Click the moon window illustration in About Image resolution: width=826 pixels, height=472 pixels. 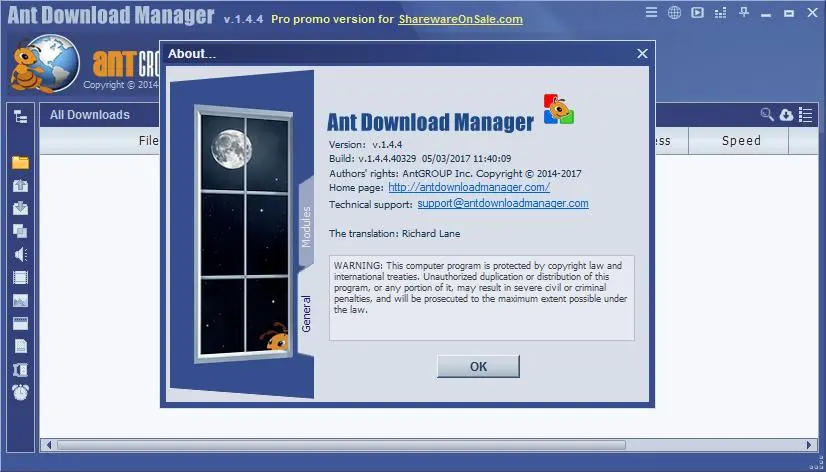(244, 234)
